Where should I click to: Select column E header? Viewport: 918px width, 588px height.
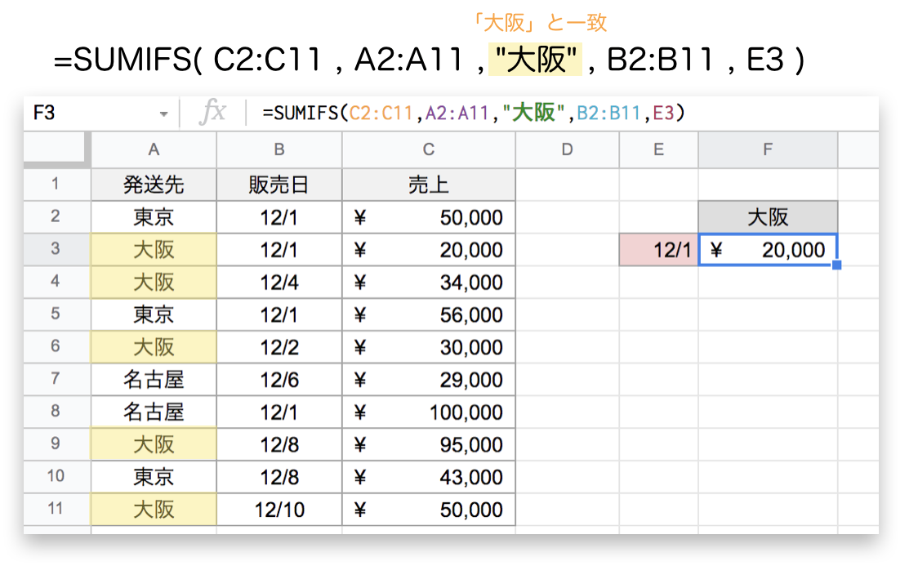click(x=658, y=150)
